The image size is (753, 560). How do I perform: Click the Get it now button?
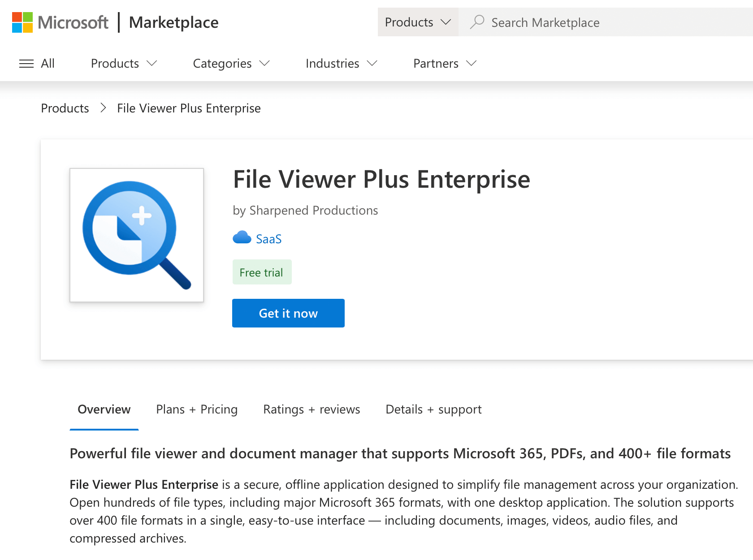[x=288, y=313]
